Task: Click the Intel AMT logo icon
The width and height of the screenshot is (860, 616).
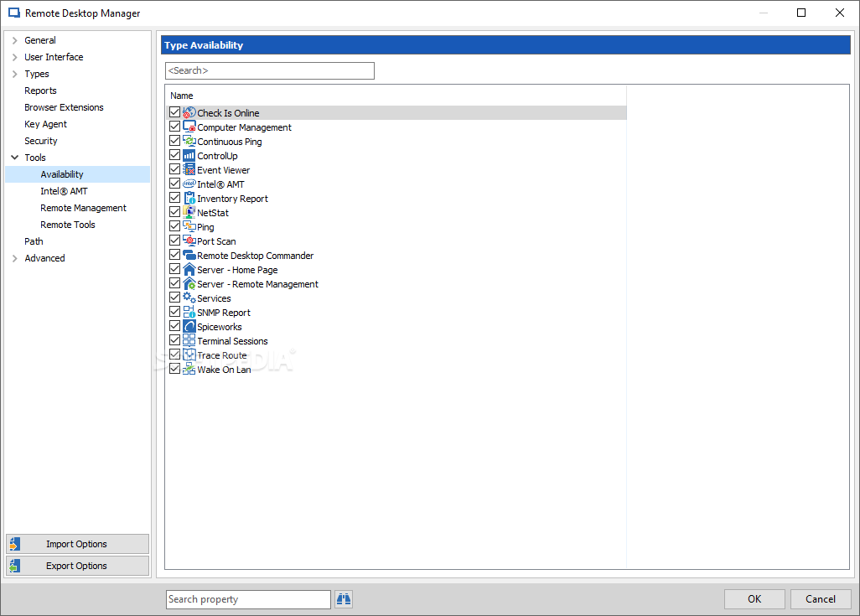Action: tap(189, 184)
